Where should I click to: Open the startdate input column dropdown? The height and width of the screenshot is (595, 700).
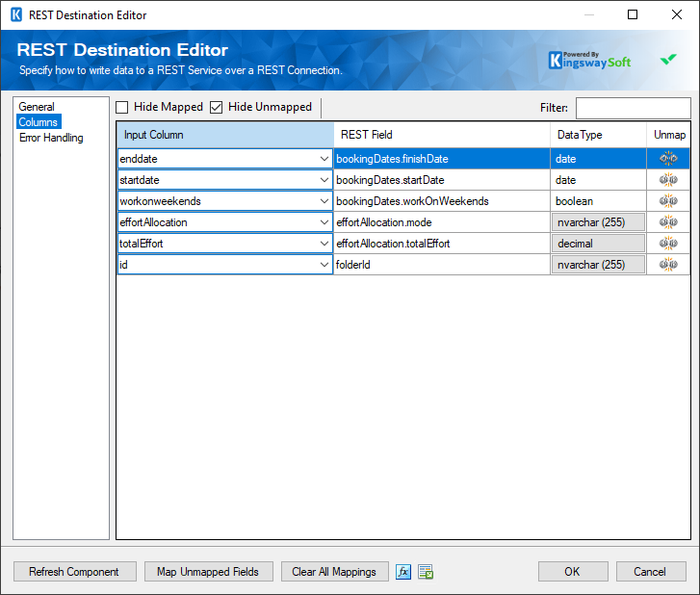point(324,180)
